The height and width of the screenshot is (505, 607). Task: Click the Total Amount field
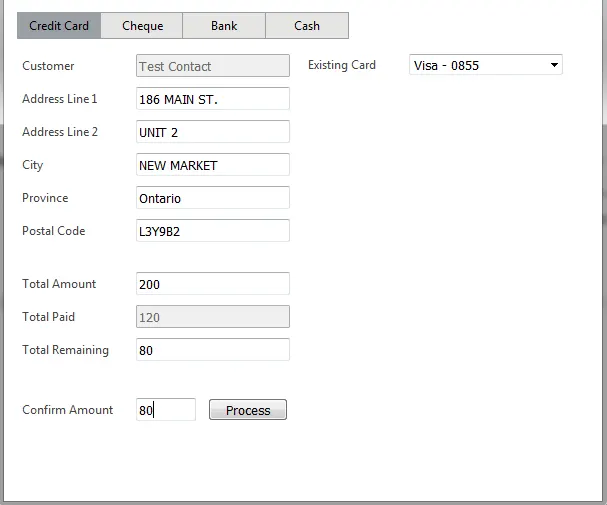[212, 284]
